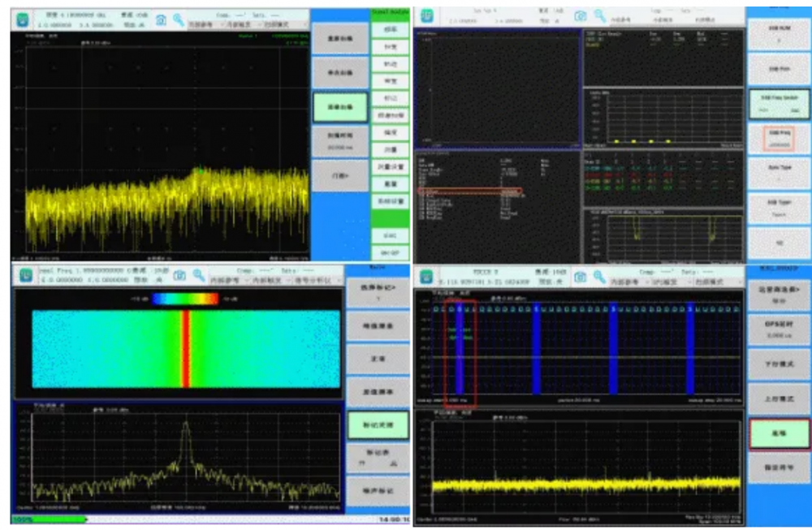This screenshot has width=812, height=530.
Task: Click the camera icon on the SSB analysis screen
Action: (581, 15)
